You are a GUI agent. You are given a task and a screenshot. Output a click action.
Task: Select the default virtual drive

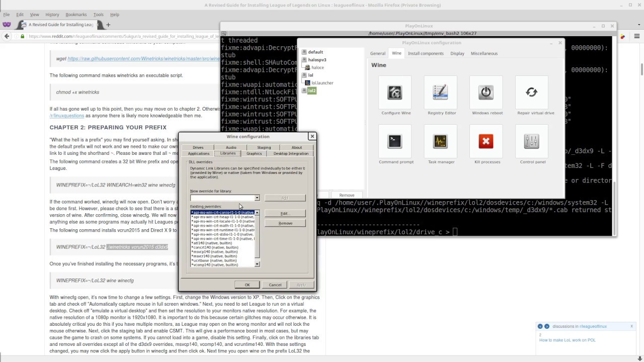(315, 52)
